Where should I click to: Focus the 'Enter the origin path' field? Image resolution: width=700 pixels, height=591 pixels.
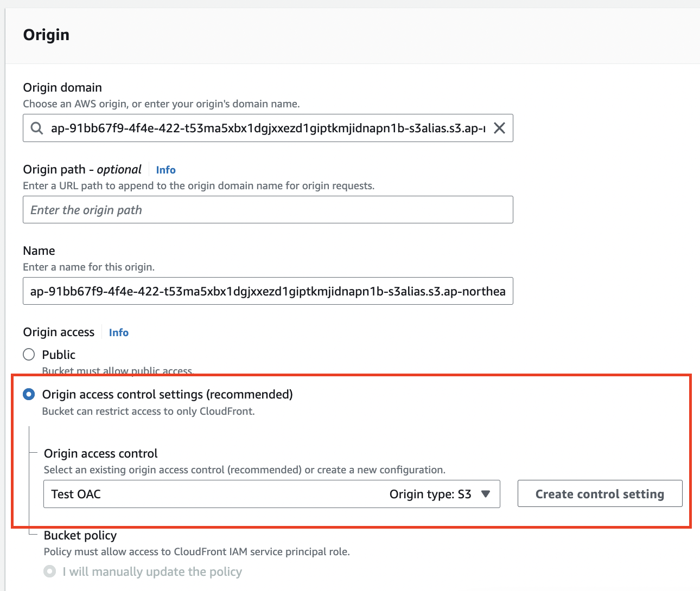(268, 210)
